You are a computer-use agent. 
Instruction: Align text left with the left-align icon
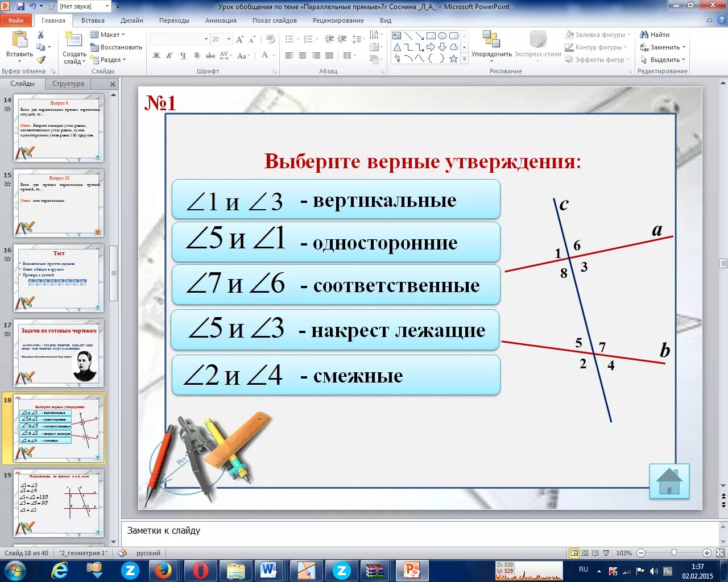tap(289, 55)
